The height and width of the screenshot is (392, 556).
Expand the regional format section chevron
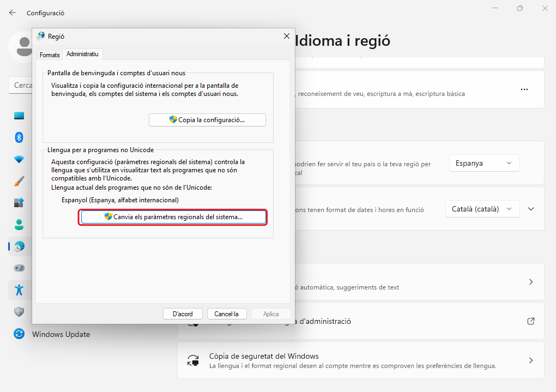pyautogui.click(x=531, y=209)
